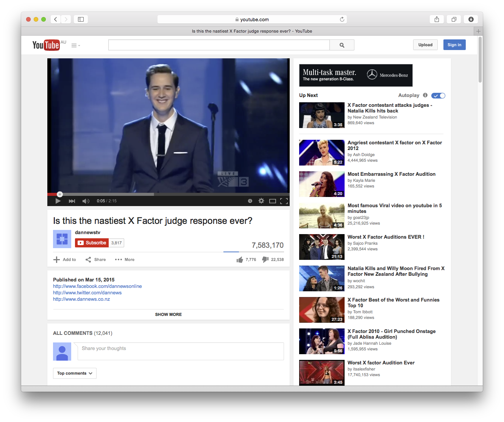Open the More actions menu

(x=125, y=259)
